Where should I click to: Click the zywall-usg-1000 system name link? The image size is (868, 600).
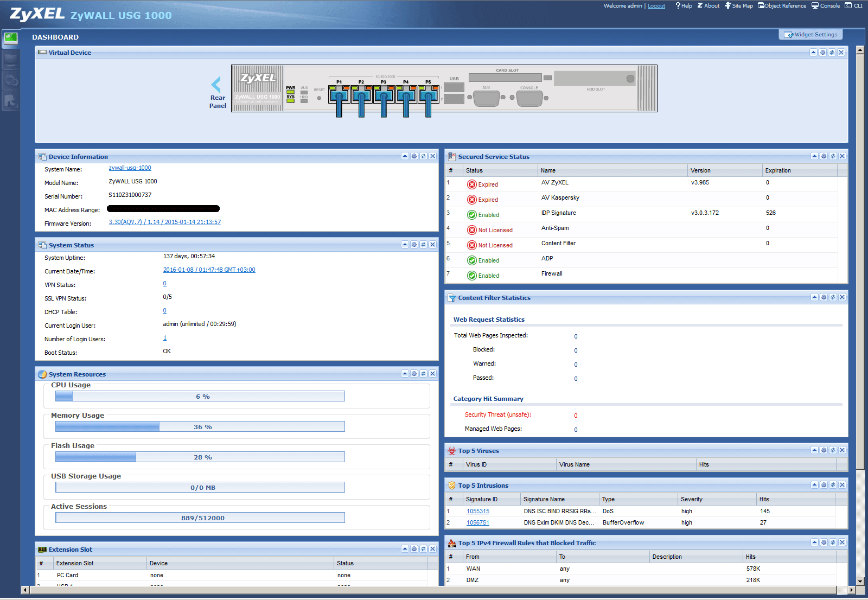pyautogui.click(x=130, y=168)
